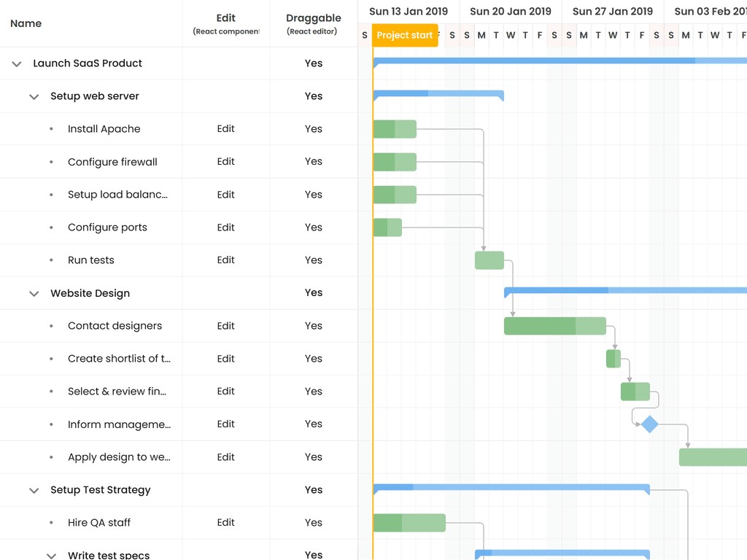Click Edit for Contact designers
The width and height of the screenshot is (747, 560).
tap(225, 326)
